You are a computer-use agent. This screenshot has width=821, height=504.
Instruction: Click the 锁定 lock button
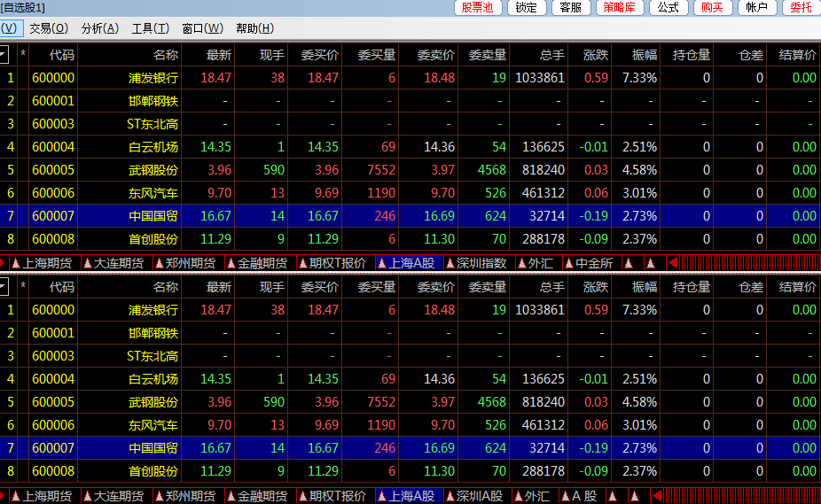coord(527,7)
